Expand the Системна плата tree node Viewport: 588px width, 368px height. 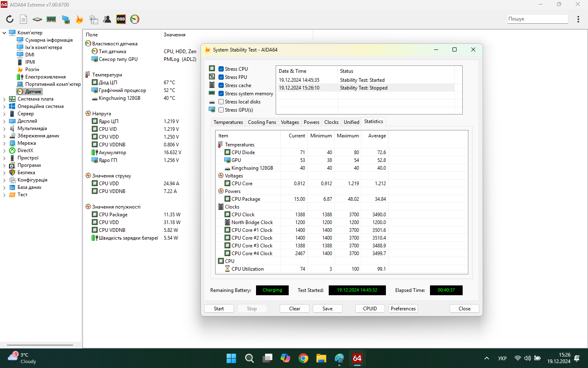4,99
